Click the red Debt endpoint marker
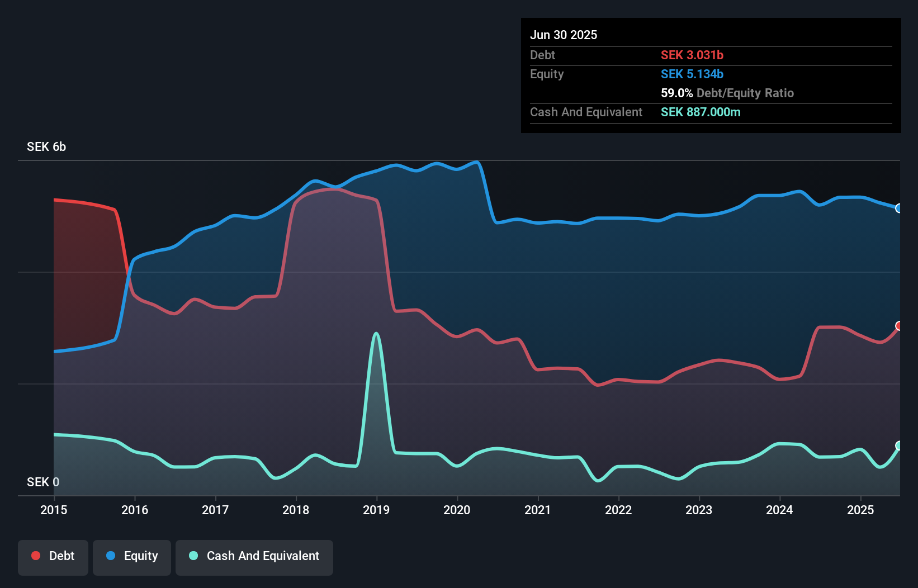Screen dimensions: 918x588 (899, 326)
